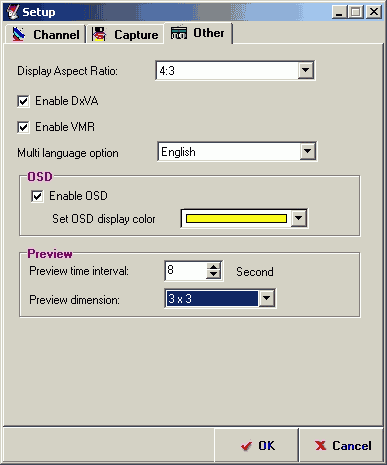
Task: Pick the yellow OSD display color swatch
Action: click(x=236, y=218)
